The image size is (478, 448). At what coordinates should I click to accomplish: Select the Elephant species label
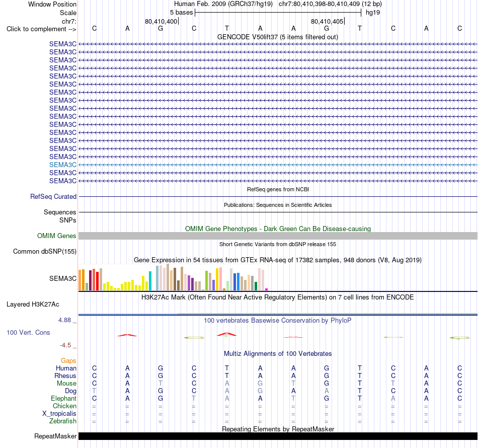pyautogui.click(x=63, y=398)
